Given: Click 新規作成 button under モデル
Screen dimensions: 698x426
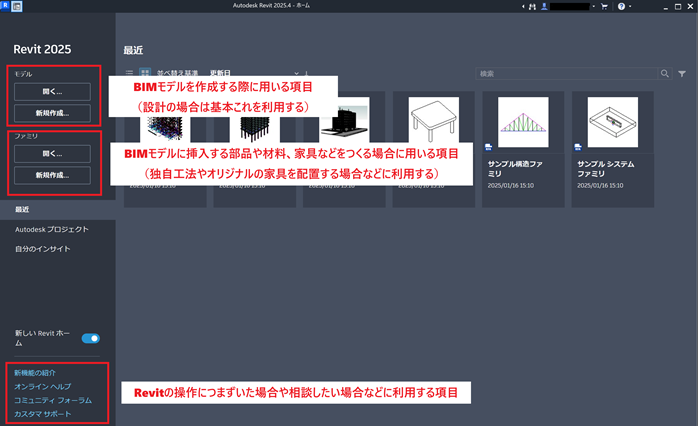Looking at the screenshot, I should click(53, 113).
